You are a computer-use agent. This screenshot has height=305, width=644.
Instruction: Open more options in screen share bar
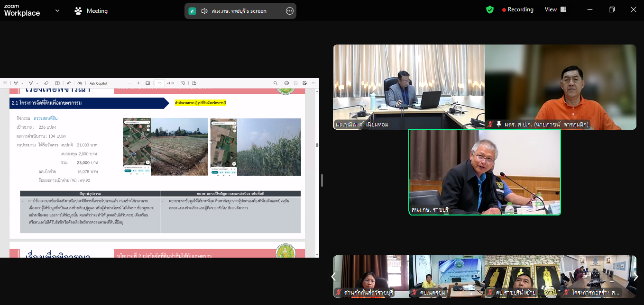pos(290,11)
